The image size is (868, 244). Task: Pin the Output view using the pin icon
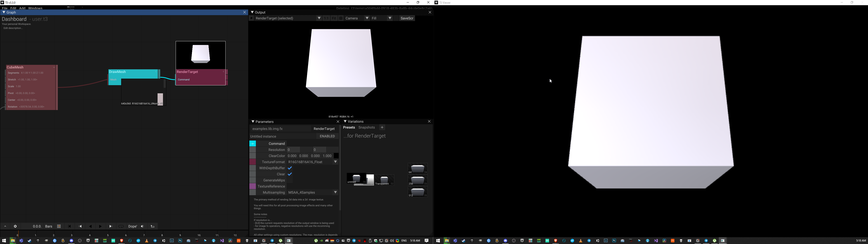(251, 18)
